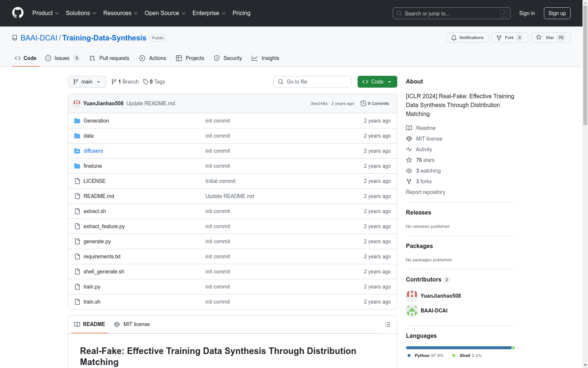Click the Star icon to star the repository
The image size is (588, 368).
539,37
